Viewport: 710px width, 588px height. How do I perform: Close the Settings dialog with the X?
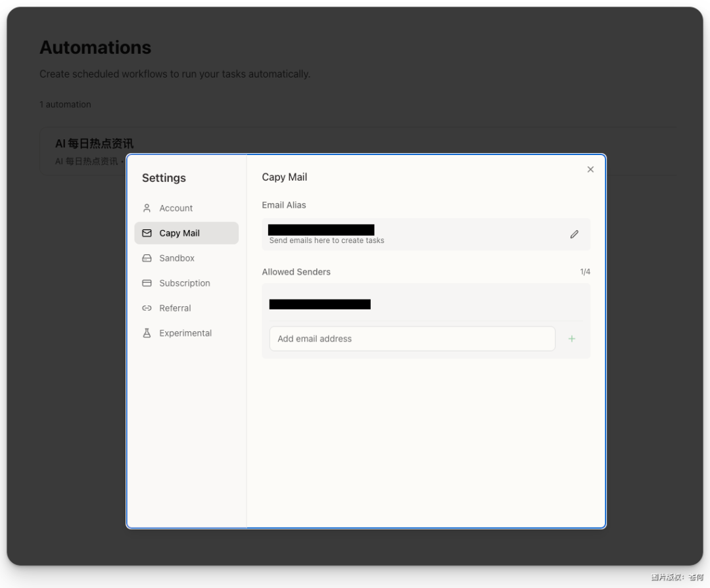click(590, 169)
